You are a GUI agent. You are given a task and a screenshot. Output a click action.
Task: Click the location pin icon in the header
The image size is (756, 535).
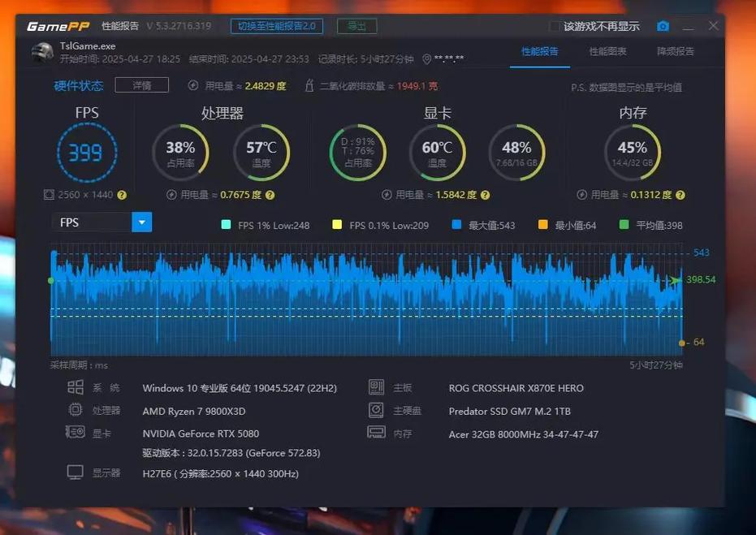coord(426,58)
